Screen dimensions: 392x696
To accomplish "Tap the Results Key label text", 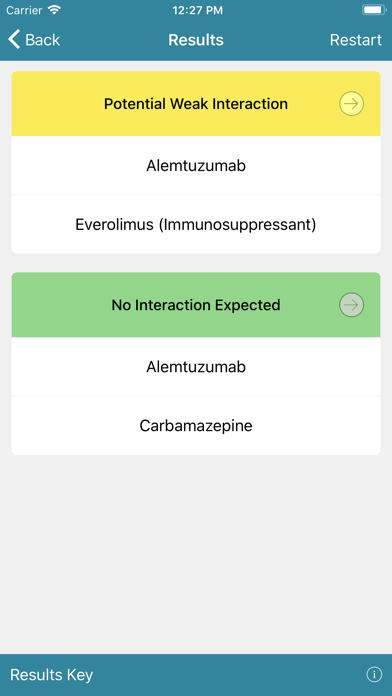I will click(51, 675).
